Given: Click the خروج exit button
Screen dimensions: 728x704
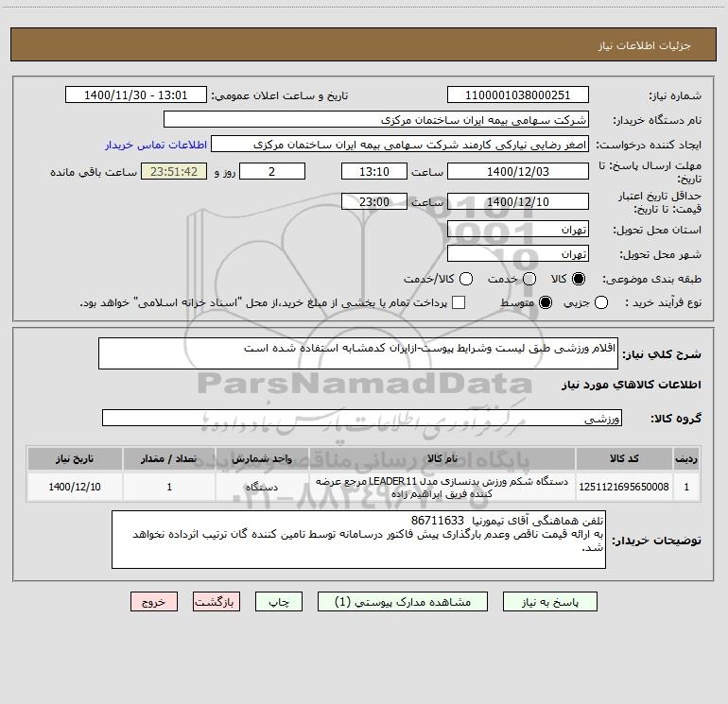Looking at the screenshot, I should (x=154, y=602).
